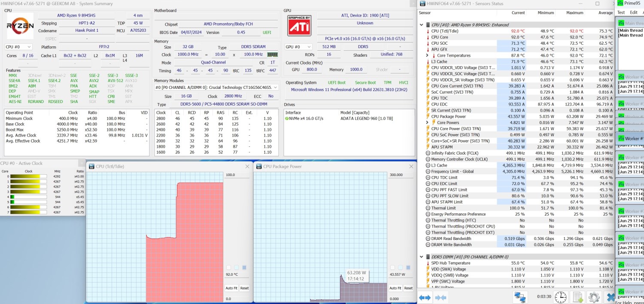Open the GPU #0 selector dropdown

[x=298, y=47]
